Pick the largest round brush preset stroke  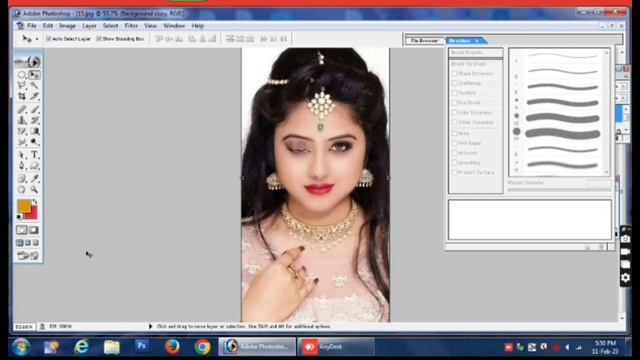pyautogui.click(x=562, y=133)
